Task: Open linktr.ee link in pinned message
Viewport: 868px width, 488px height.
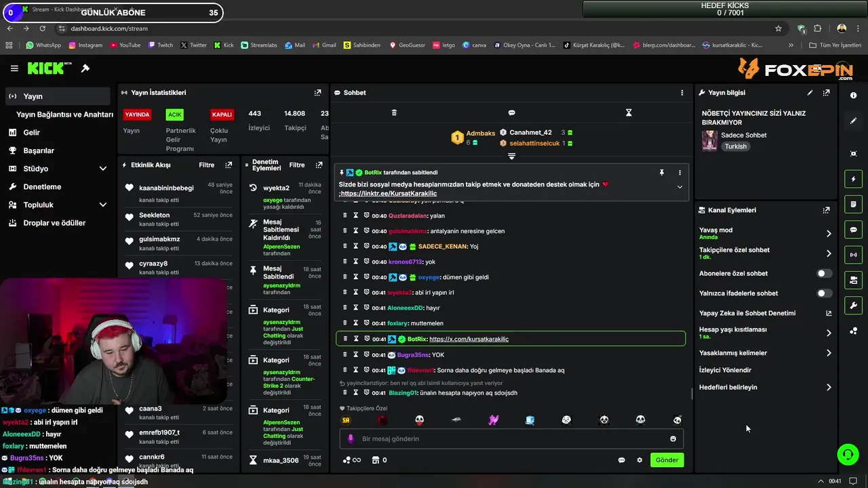Action: (x=389, y=194)
